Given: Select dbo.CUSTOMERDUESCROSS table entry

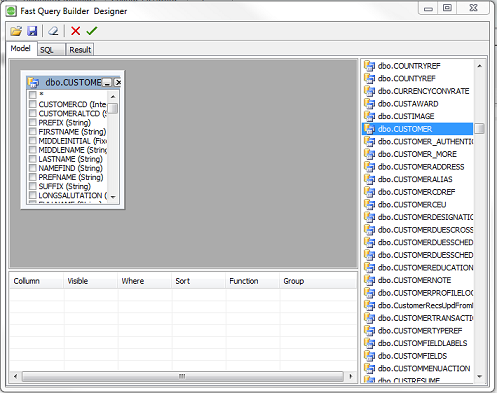Looking at the screenshot, I should click(x=418, y=230).
